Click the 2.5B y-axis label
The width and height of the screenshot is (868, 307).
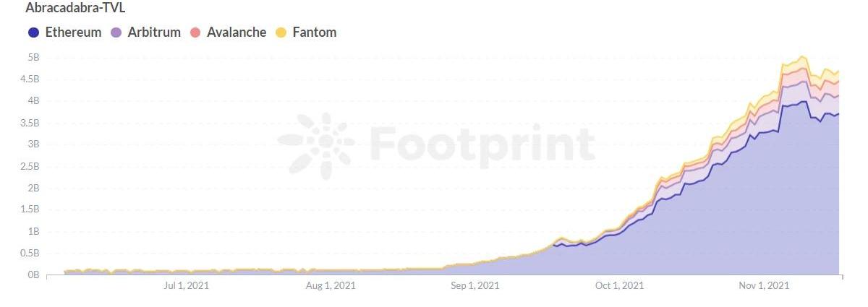coord(29,166)
